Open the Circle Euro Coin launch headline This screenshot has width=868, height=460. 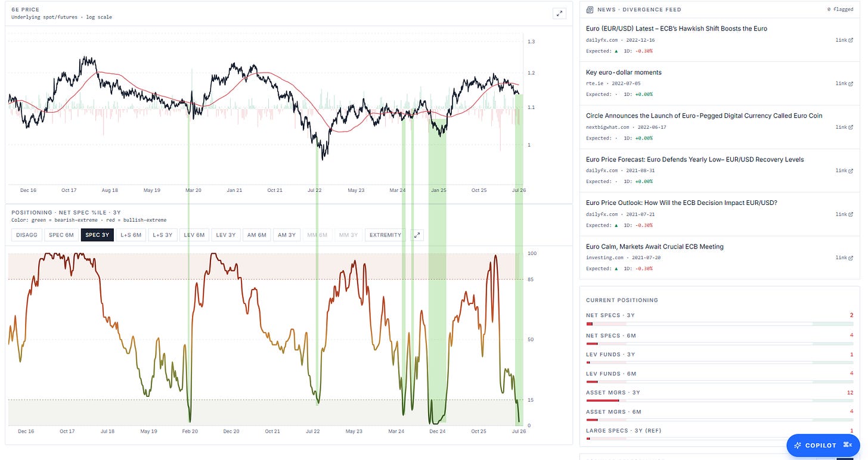point(704,116)
